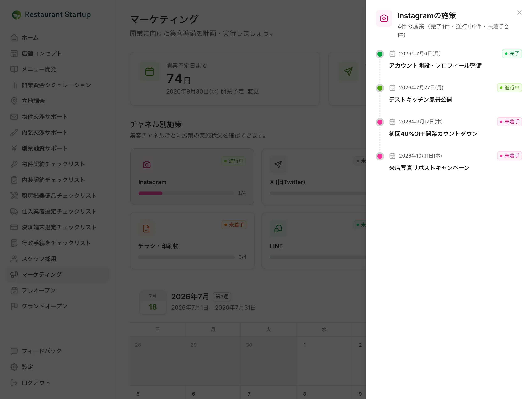Open アカウント開設・プロフィール整備 task
532x399 pixels.
(x=435, y=66)
